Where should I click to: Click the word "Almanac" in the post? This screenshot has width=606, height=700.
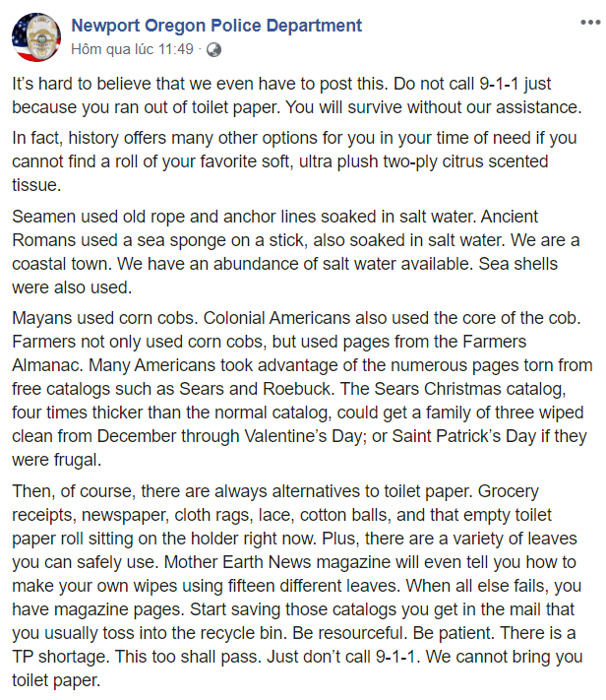coord(47,365)
